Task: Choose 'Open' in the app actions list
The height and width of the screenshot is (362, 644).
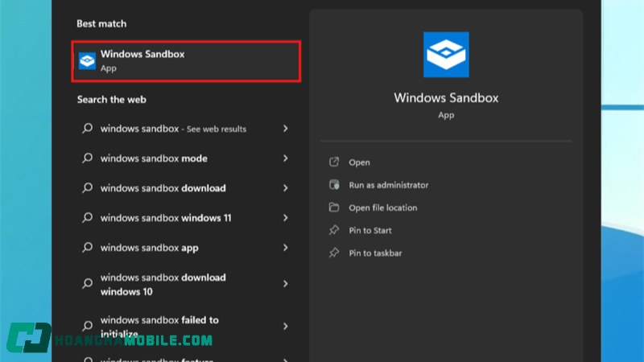Action: (359, 162)
